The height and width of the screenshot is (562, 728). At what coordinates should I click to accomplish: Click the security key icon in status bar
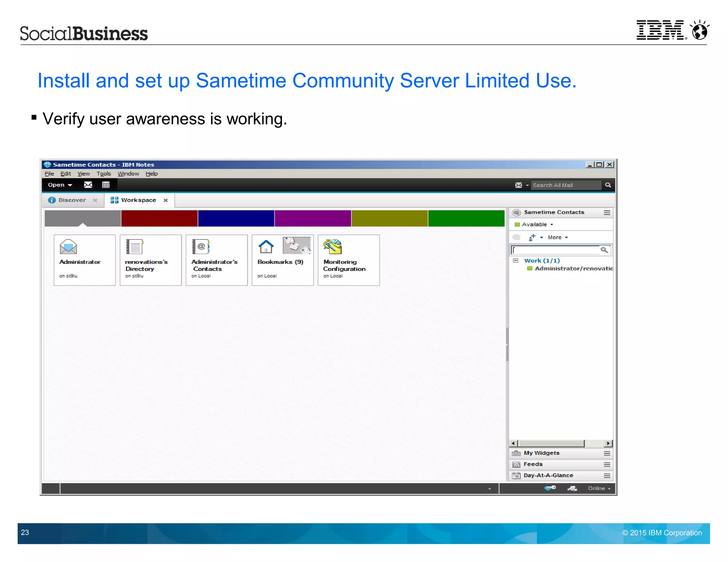(550, 488)
